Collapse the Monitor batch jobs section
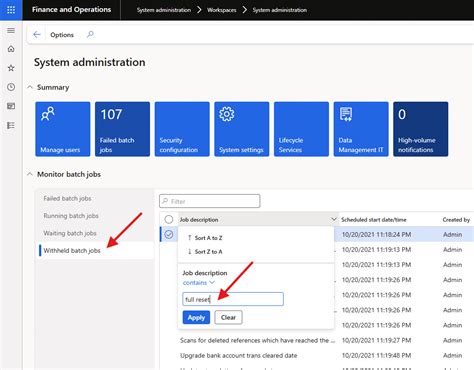This screenshot has width=474, height=370. tap(30, 174)
